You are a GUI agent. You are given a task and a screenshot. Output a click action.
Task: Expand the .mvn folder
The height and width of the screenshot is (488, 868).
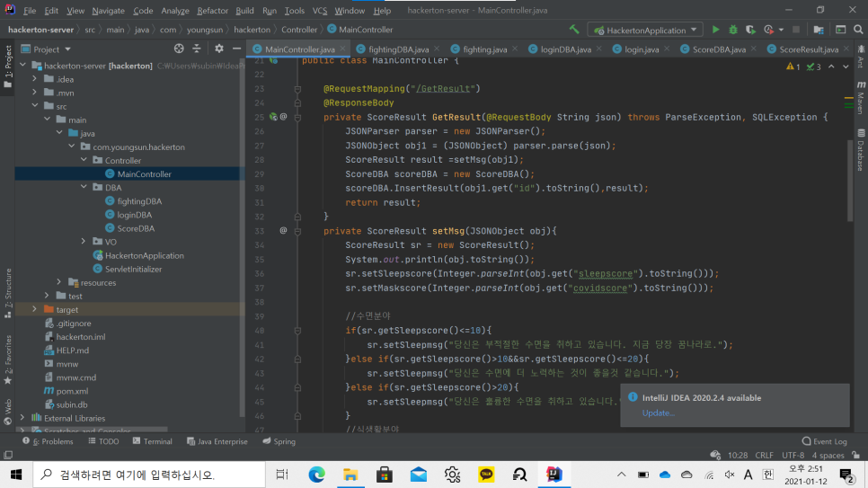pyautogui.click(x=35, y=93)
